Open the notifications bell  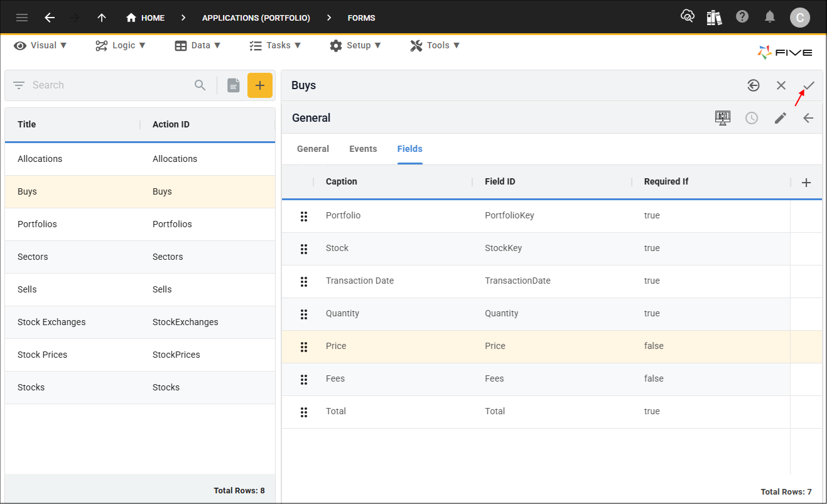pyautogui.click(x=770, y=17)
